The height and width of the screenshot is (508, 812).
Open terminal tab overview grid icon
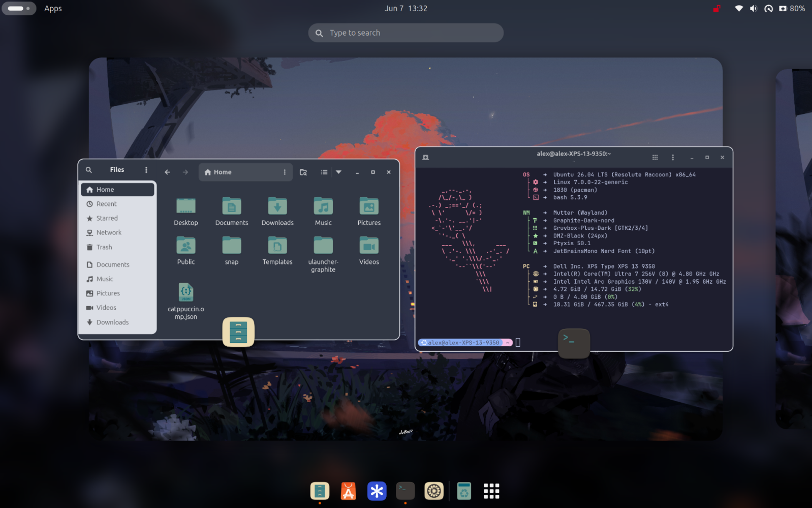(655, 158)
